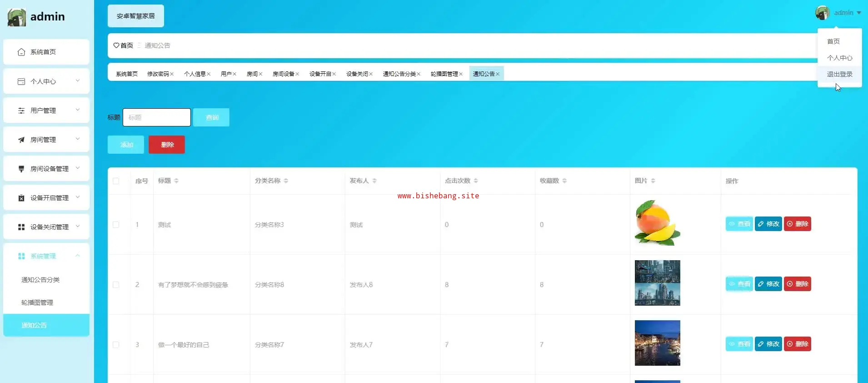Click the 添加 button
Image resolution: width=868 pixels, height=383 pixels.
pyautogui.click(x=126, y=145)
